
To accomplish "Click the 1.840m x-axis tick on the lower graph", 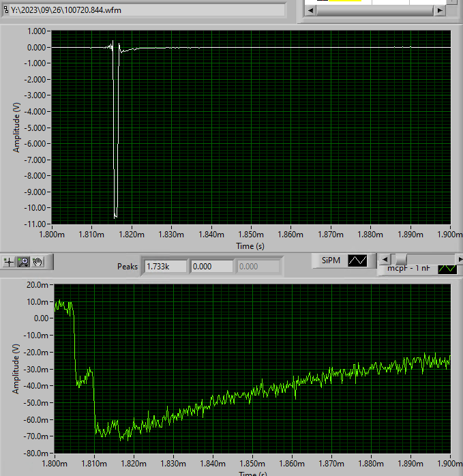I will [x=213, y=464].
